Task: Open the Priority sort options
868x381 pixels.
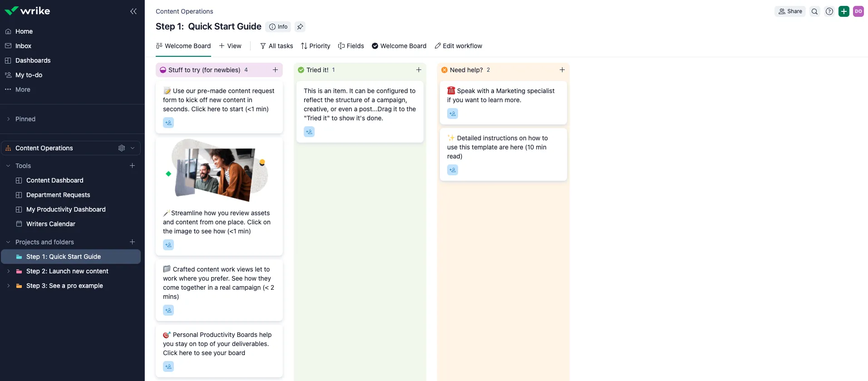Action: click(x=316, y=46)
